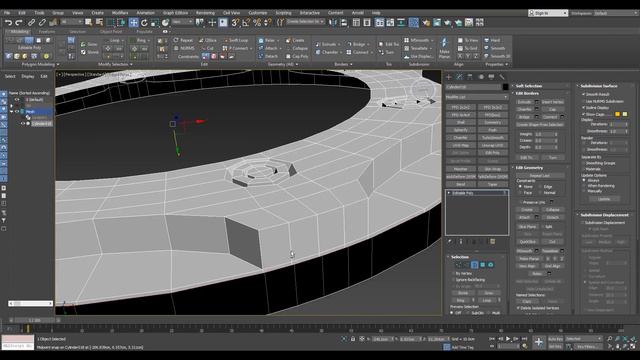Open the Rendering menu
The image size is (640, 360).
205,13
